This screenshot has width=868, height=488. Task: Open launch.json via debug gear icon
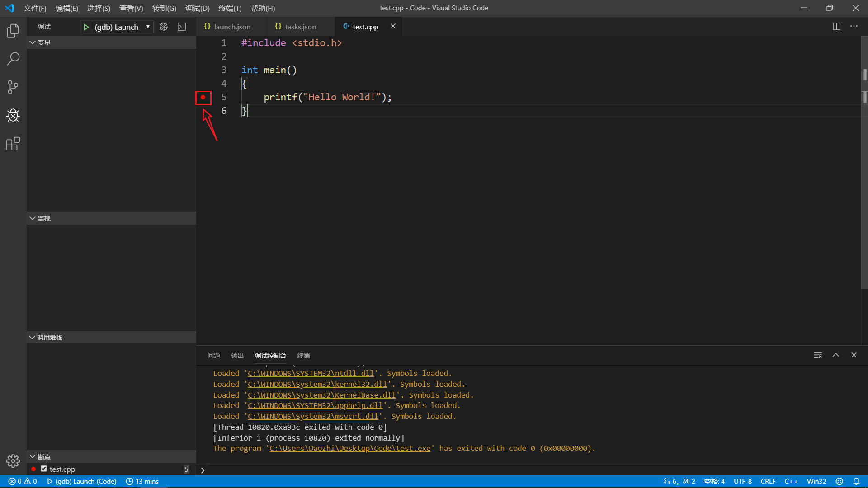[164, 27]
